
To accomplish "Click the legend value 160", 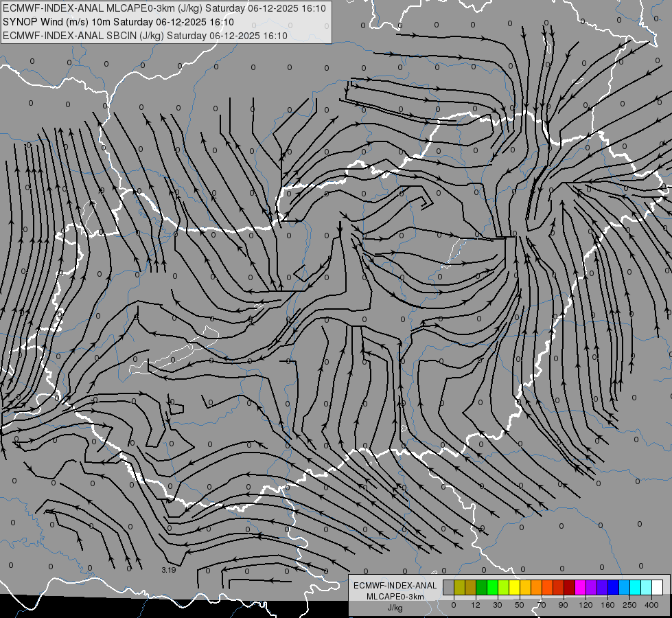I will pyautogui.click(x=607, y=605).
